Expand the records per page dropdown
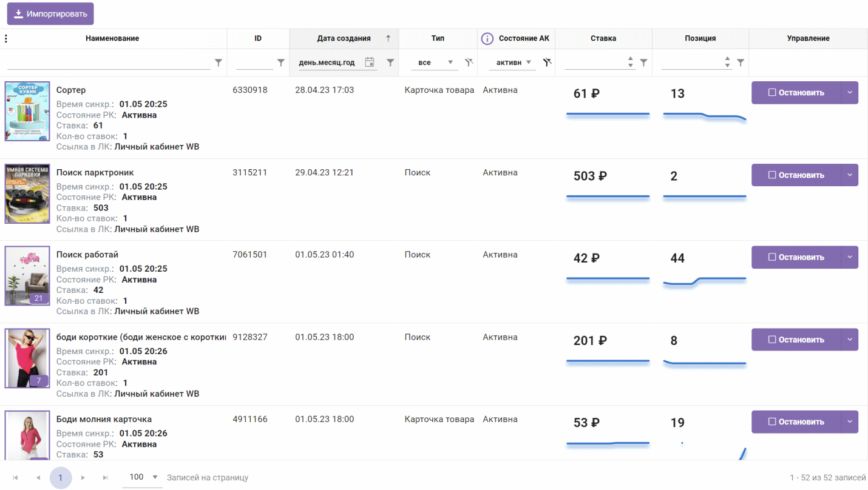 point(154,477)
